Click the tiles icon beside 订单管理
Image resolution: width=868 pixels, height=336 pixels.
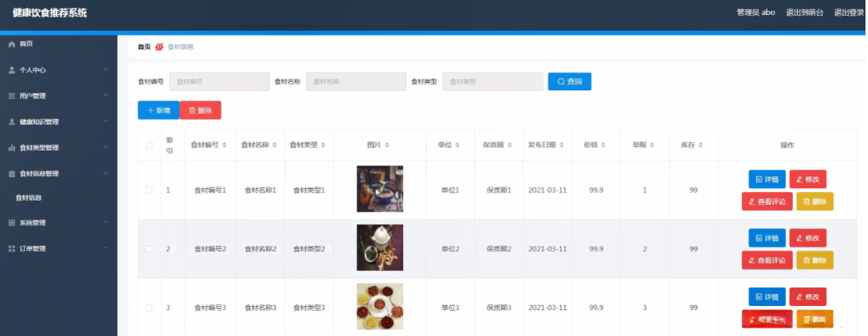(12, 248)
